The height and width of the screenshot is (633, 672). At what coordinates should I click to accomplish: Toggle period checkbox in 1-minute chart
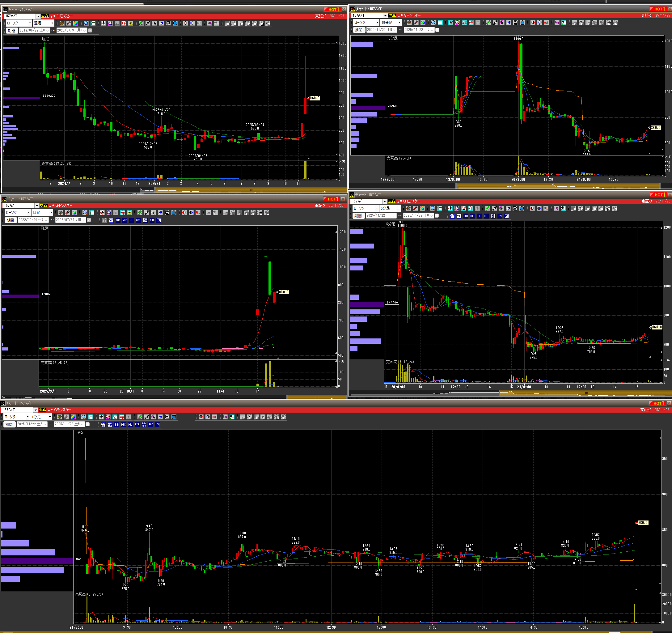click(87, 424)
